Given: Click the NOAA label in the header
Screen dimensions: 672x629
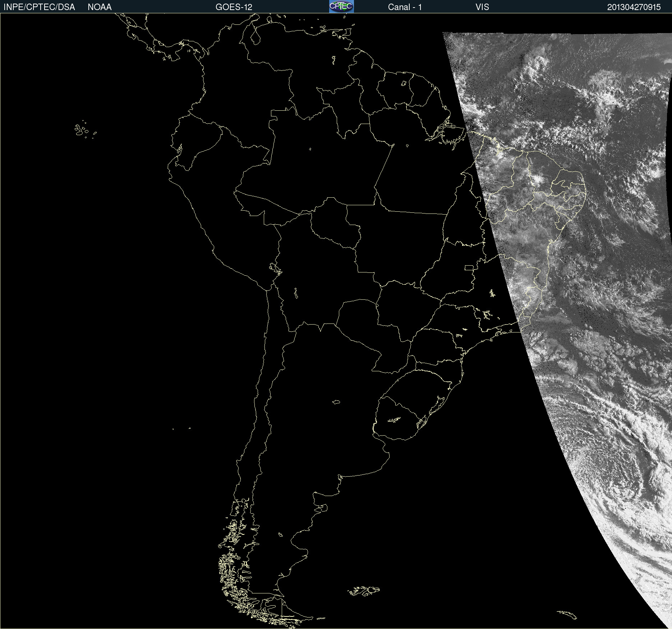Looking at the screenshot, I should [x=100, y=7].
